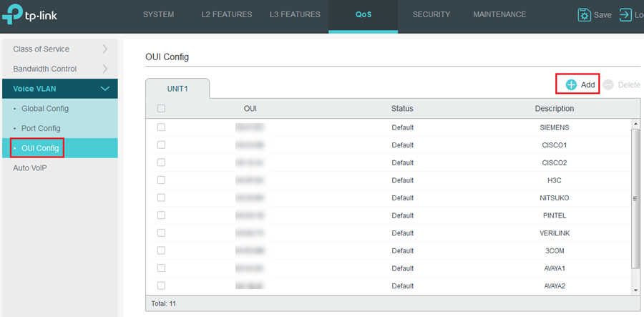Expand Bandwidth Control chevron

pos(105,69)
